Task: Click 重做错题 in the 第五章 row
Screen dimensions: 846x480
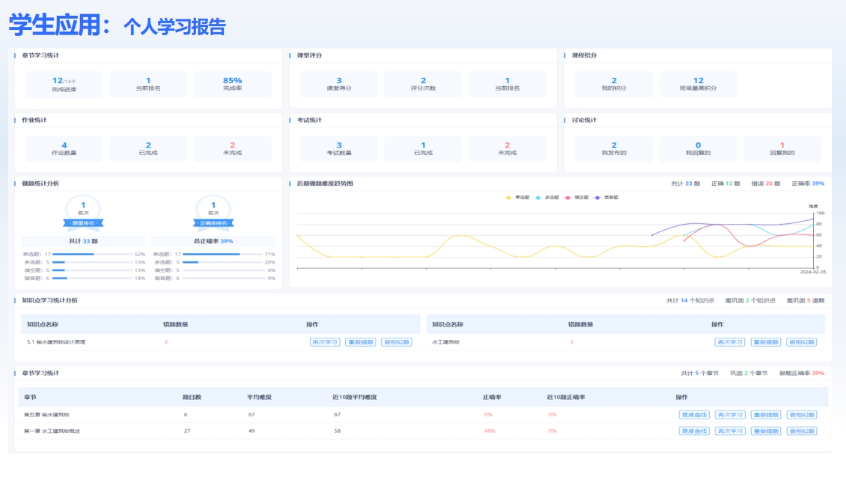Action: [x=766, y=415]
